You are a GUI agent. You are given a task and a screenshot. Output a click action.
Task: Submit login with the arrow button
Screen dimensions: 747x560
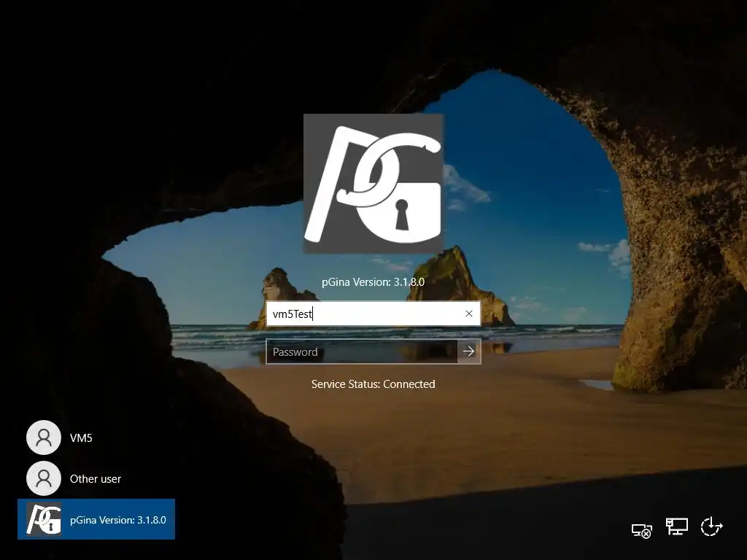[469, 352]
